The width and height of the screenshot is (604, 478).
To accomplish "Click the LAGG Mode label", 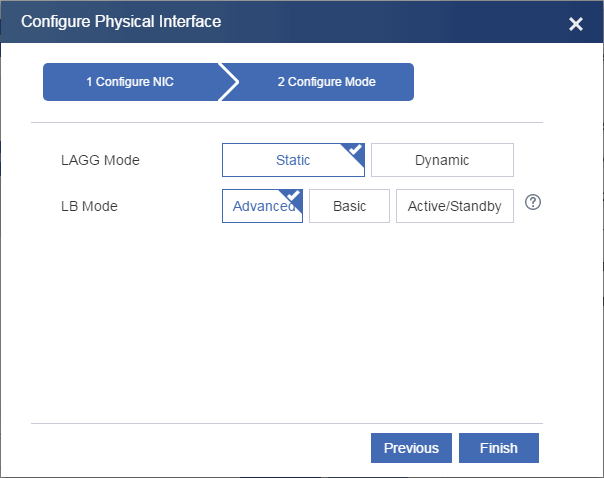I will [100, 160].
